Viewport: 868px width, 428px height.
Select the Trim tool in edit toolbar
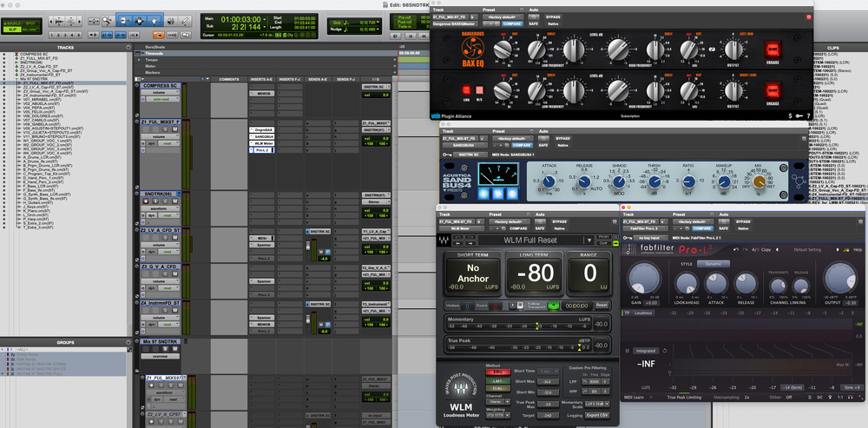pyautogui.click(x=124, y=21)
